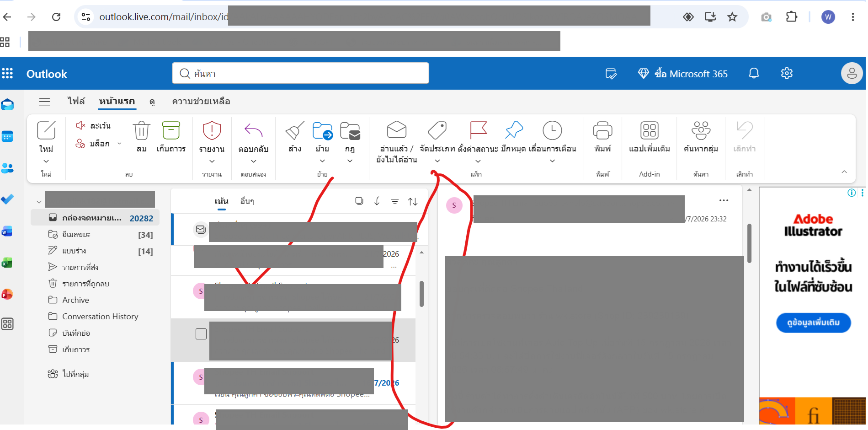
Task: Expand the Reply dropdown chevron
Action: 253,161
